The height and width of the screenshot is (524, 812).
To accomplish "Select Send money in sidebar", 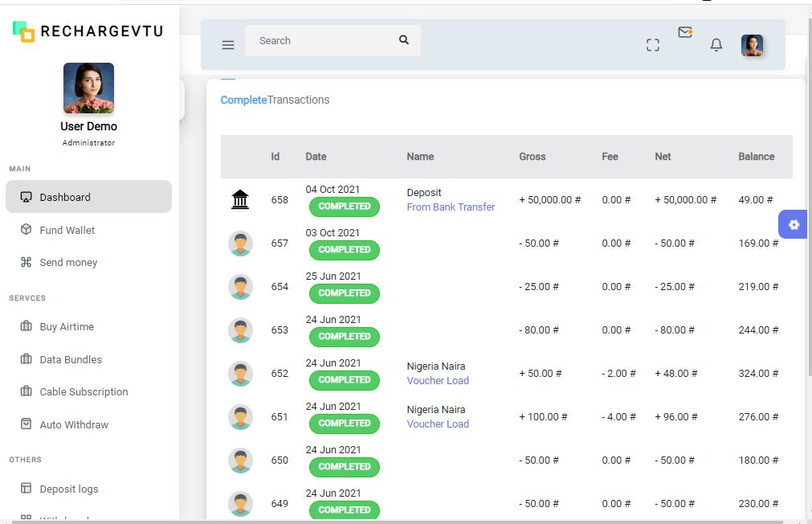I will coord(68,262).
